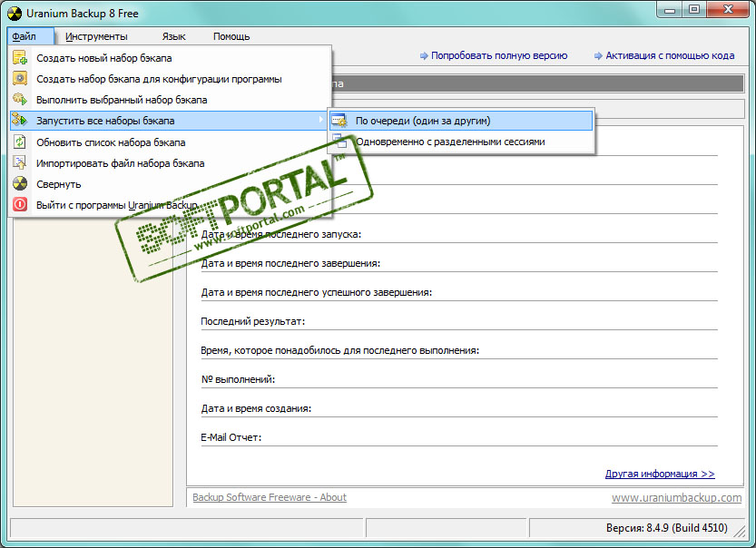Click the import backup set file icon

point(20,163)
